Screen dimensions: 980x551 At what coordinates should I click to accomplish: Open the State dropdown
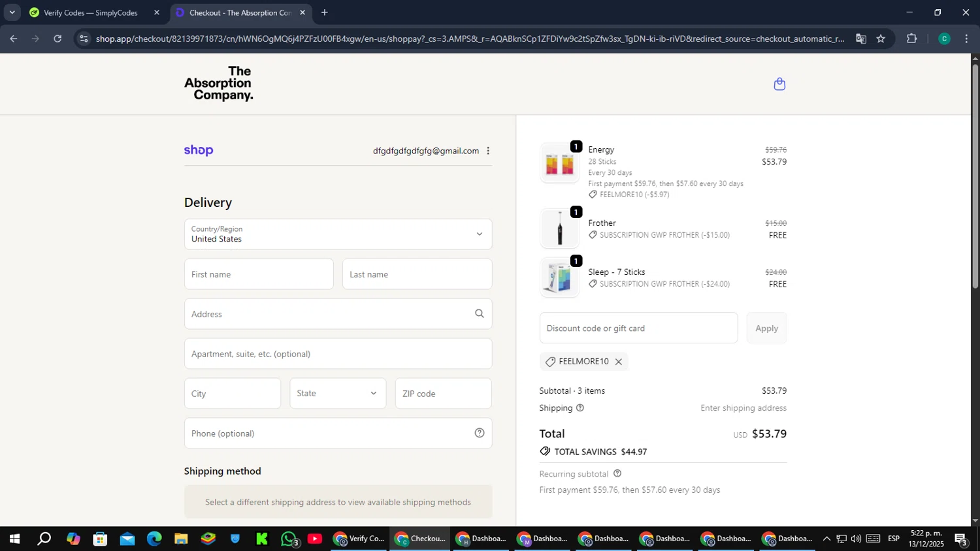[x=338, y=394]
